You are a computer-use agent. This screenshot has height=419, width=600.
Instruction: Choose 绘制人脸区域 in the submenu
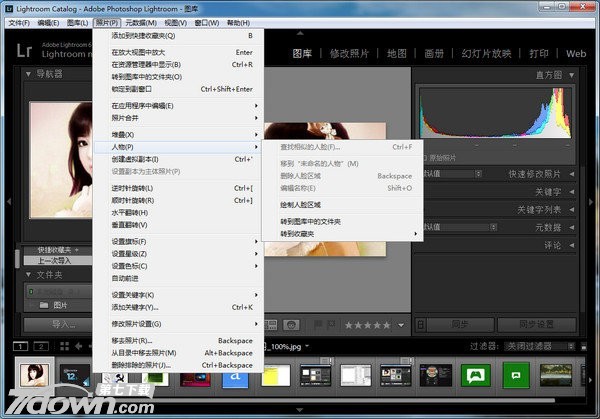coord(312,205)
